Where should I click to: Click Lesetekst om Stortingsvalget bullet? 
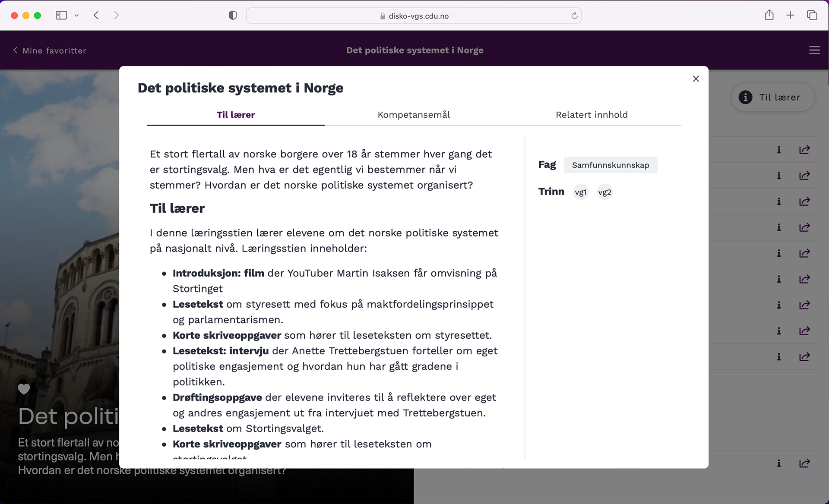[x=248, y=428]
